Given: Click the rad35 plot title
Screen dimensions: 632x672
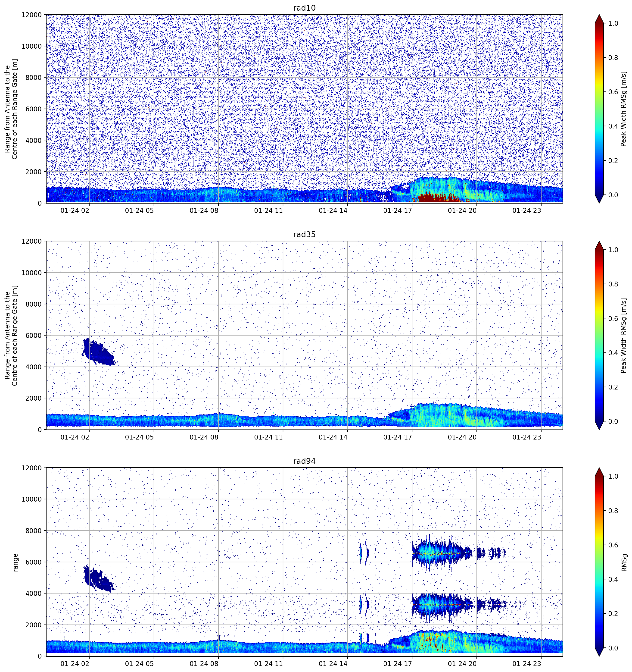Looking at the screenshot, I should click(304, 235).
